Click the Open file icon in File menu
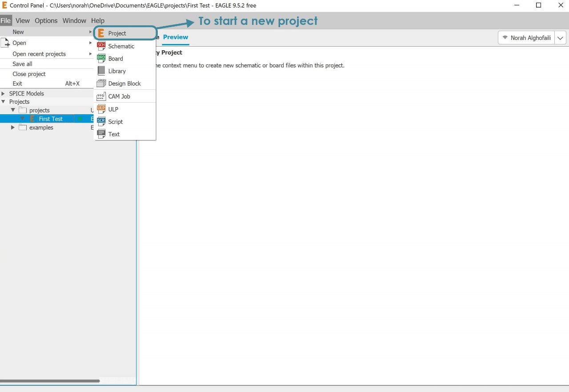Viewport: 569px width, 392px height. [5, 43]
